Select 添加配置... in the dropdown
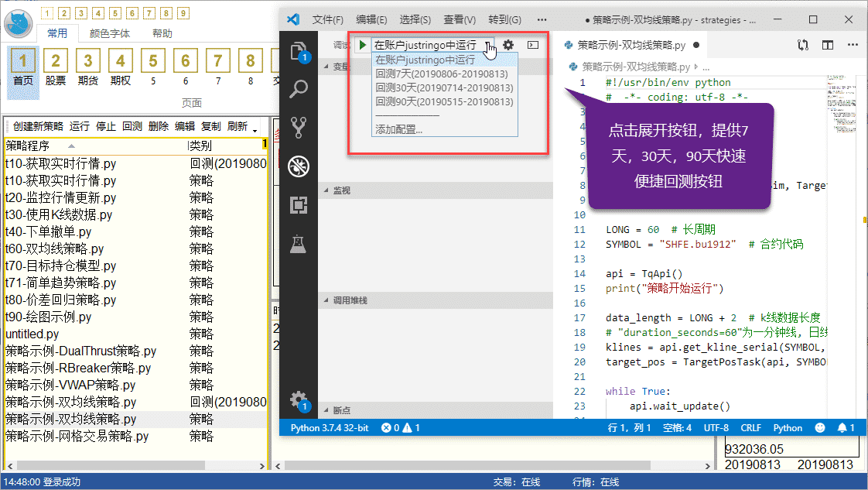The height and width of the screenshot is (490, 868). tap(399, 129)
